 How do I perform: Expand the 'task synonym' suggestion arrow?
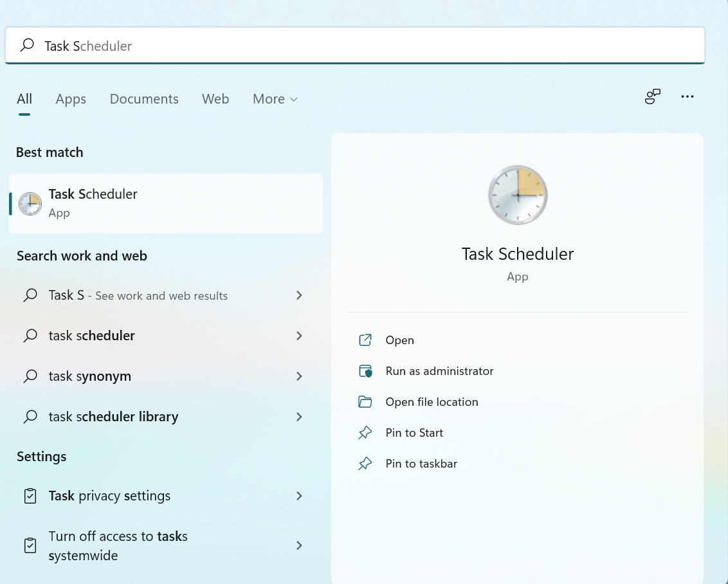(300, 376)
